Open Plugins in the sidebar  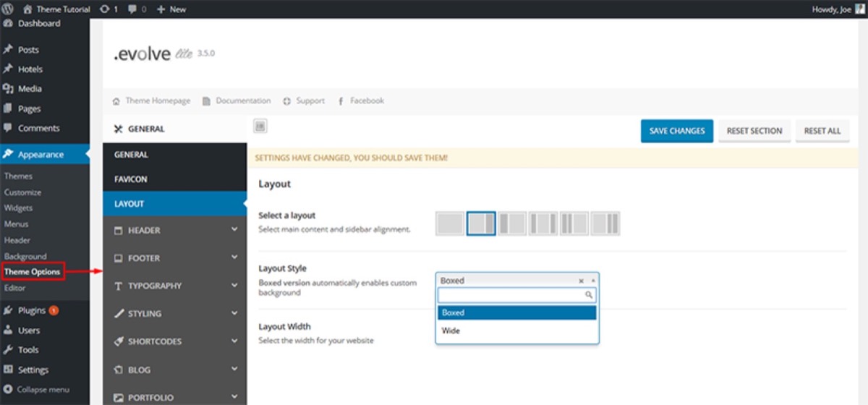pyautogui.click(x=32, y=310)
